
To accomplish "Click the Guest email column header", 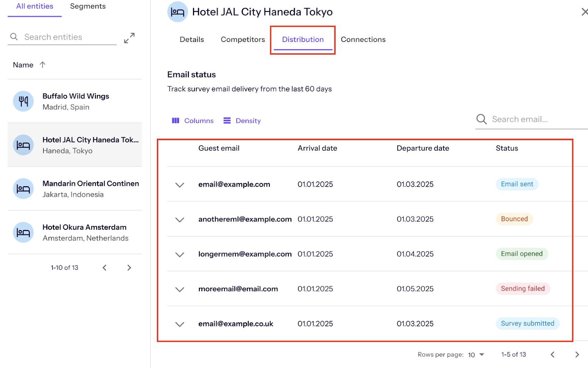I will pyautogui.click(x=219, y=148).
